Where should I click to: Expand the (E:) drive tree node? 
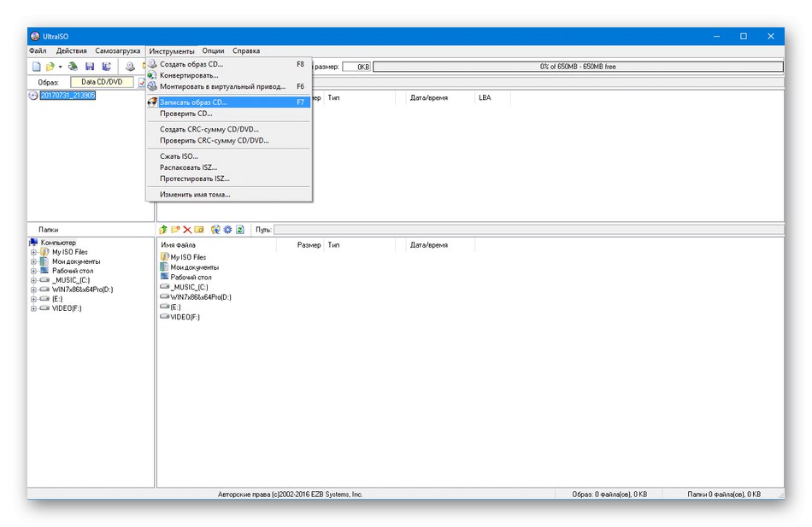pos(33,299)
